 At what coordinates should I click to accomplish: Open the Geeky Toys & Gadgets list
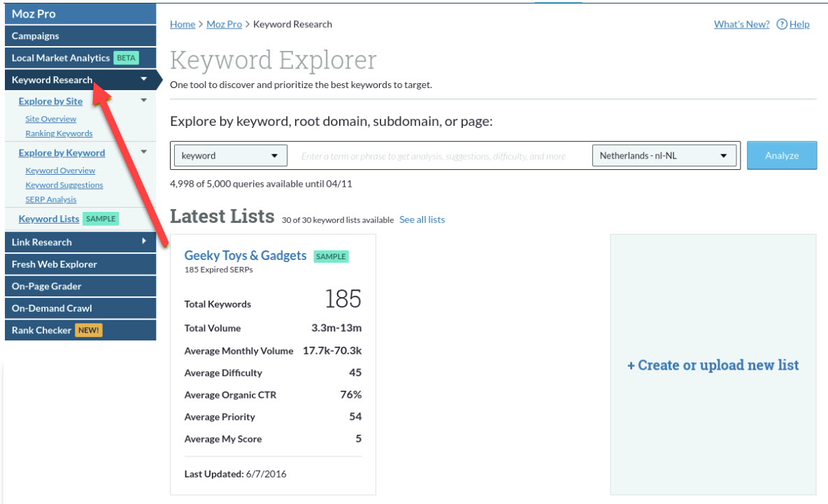click(245, 256)
